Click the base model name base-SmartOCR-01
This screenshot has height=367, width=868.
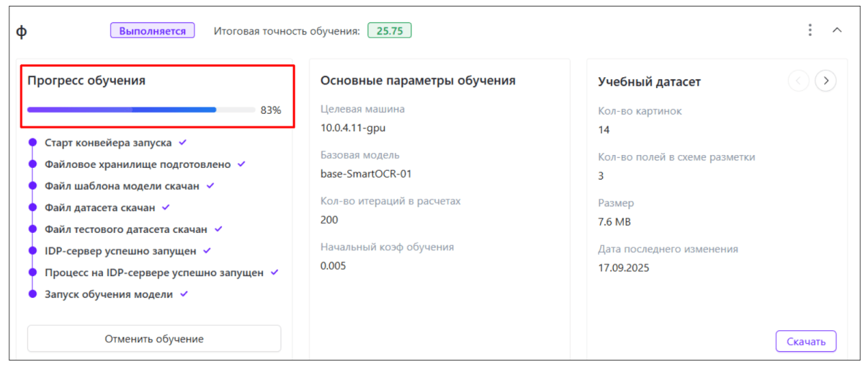coord(366,174)
